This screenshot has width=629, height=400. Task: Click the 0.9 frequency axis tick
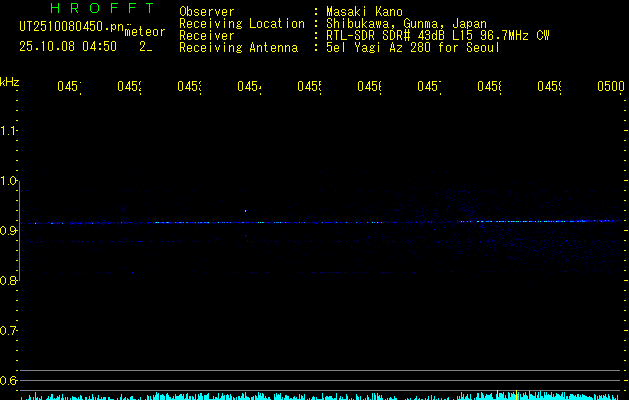click(10, 231)
